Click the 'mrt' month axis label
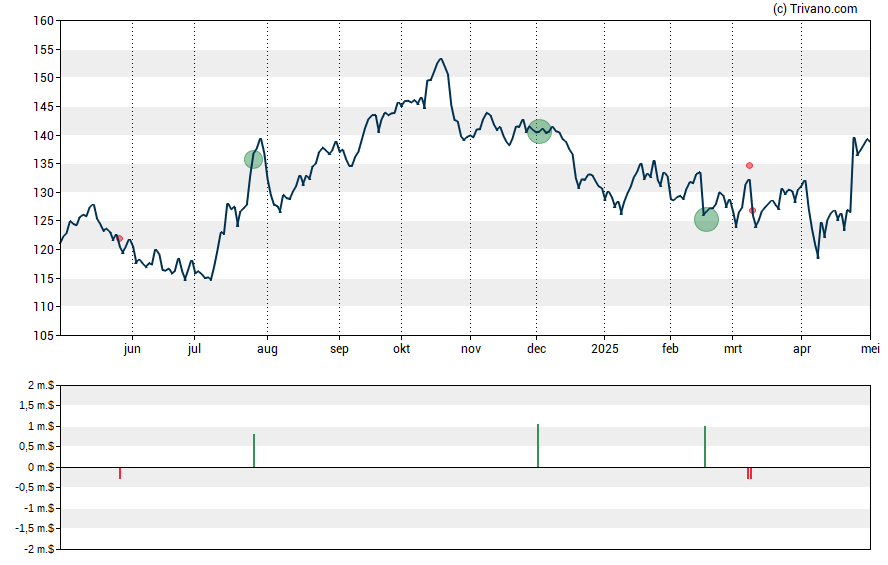Image resolution: width=888 pixels, height=565 pixels. [733, 349]
